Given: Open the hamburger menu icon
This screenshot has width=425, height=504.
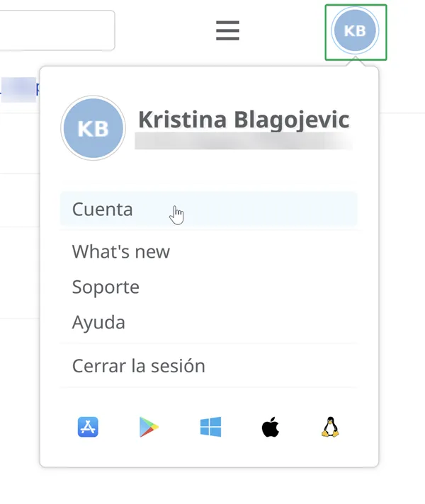Looking at the screenshot, I should [x=227, y=30].
